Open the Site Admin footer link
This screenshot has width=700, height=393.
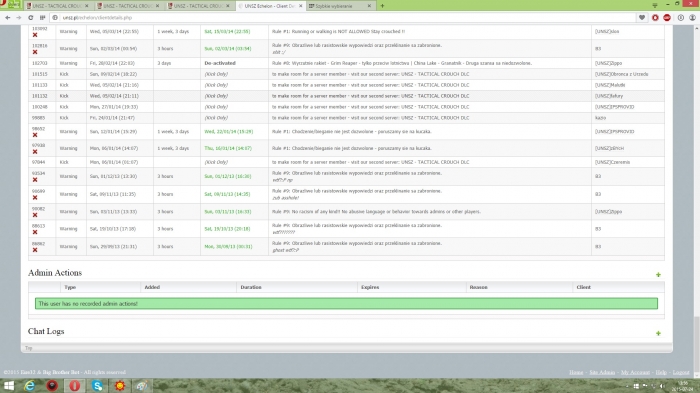(x=602, y=372)
